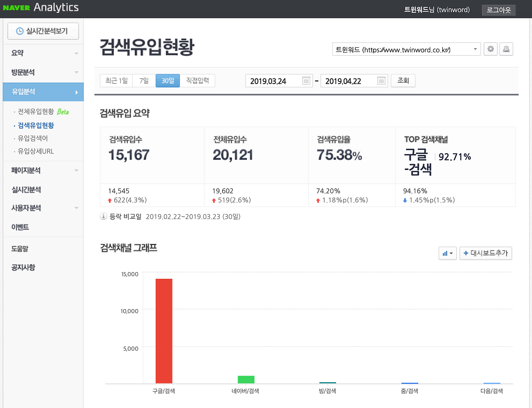Click the 대시보드추가 button

click(x=486, y=253)
